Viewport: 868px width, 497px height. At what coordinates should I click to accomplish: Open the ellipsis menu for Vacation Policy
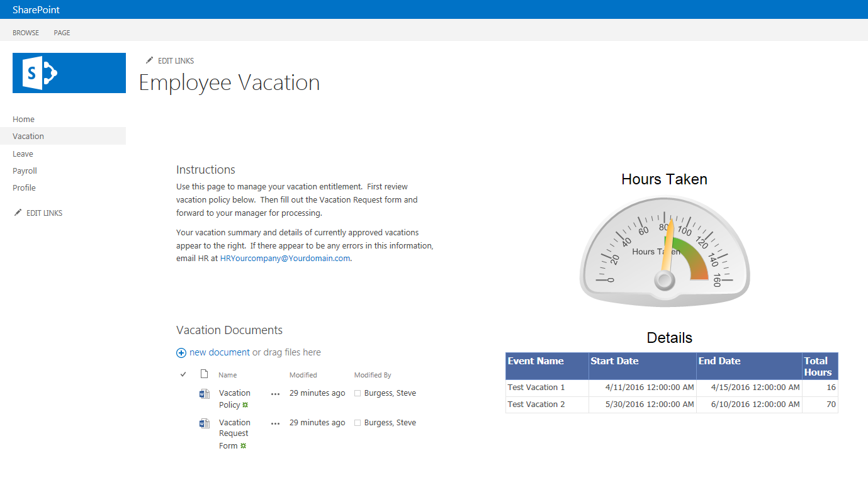(x=275, y=394)
